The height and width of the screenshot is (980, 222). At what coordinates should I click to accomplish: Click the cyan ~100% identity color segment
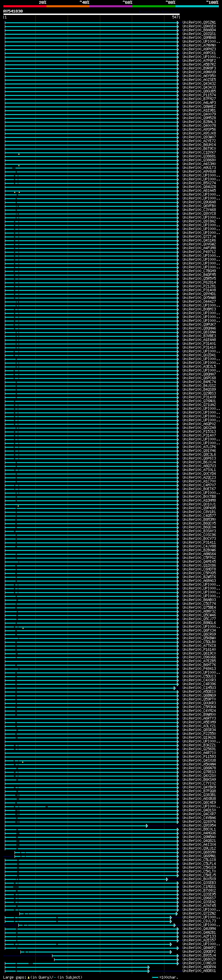click(x=197, y=6)
